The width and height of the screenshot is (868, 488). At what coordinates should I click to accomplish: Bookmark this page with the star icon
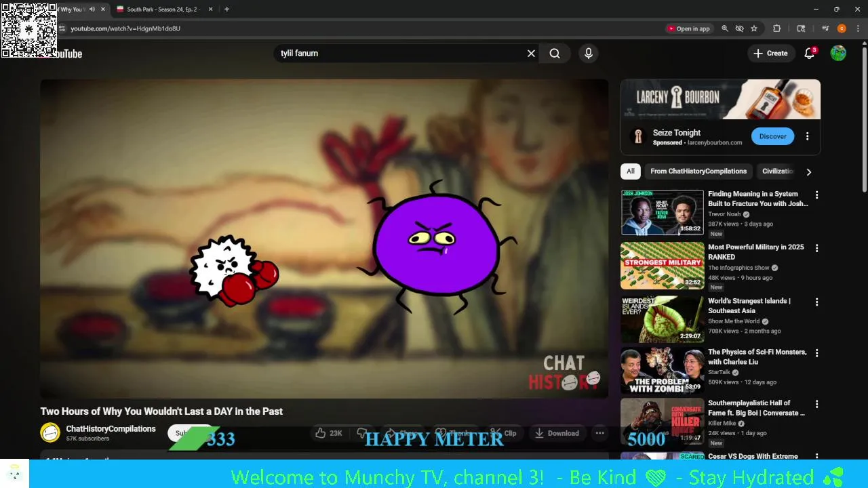[x=754, y=28]
